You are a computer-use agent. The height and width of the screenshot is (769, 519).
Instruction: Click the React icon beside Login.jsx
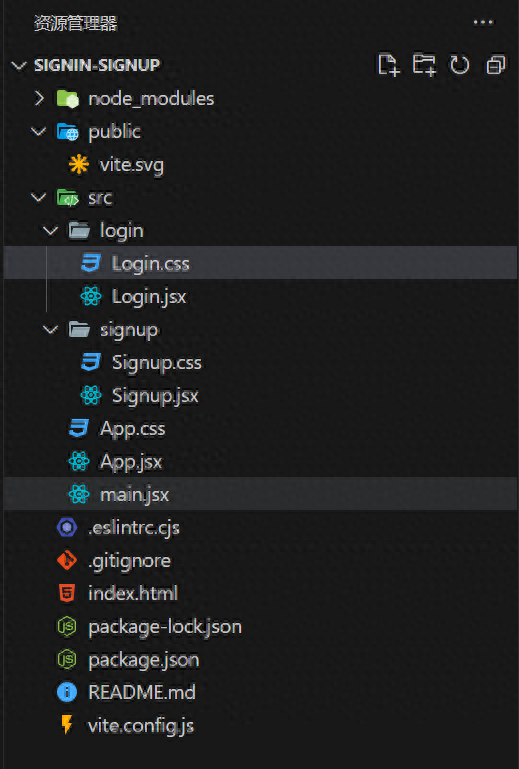pyautogui.click(x=91, y=296)
